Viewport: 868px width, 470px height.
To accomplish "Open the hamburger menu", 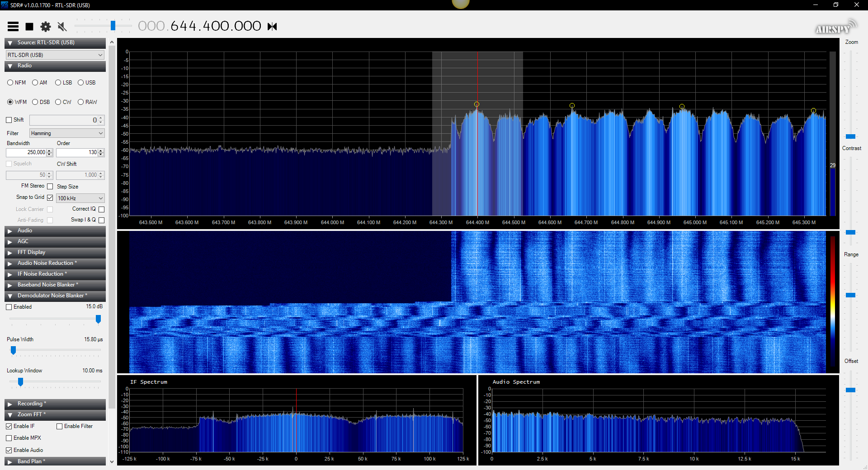I will point(13,26).
